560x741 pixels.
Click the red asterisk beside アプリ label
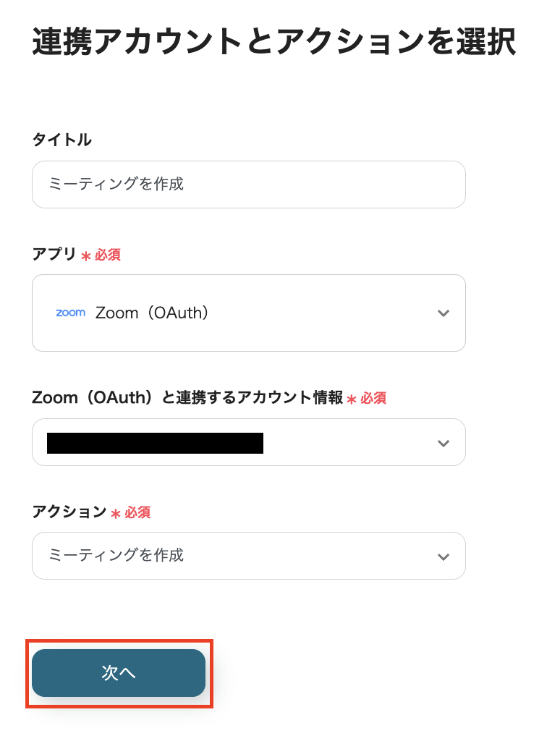pyautogui.click(x=86, y=255)
